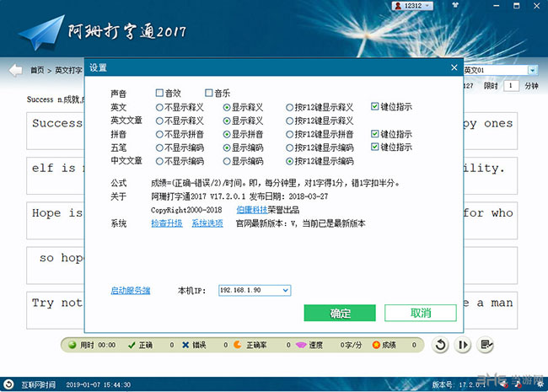Screen dimensions: 548x392
Task: Open the 伯庸科技 link
Action: [251, 210]
